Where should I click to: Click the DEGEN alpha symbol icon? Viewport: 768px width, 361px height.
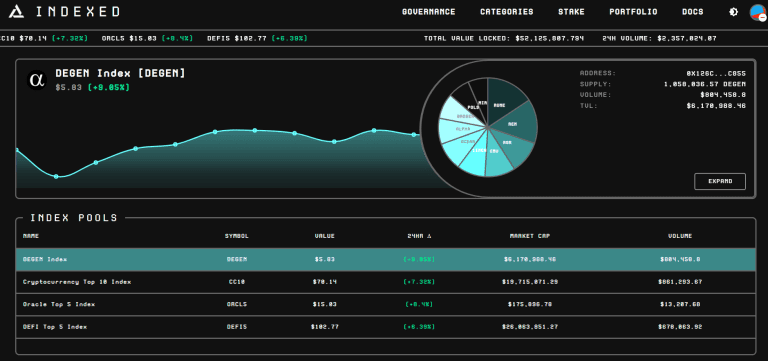(37, 79)
